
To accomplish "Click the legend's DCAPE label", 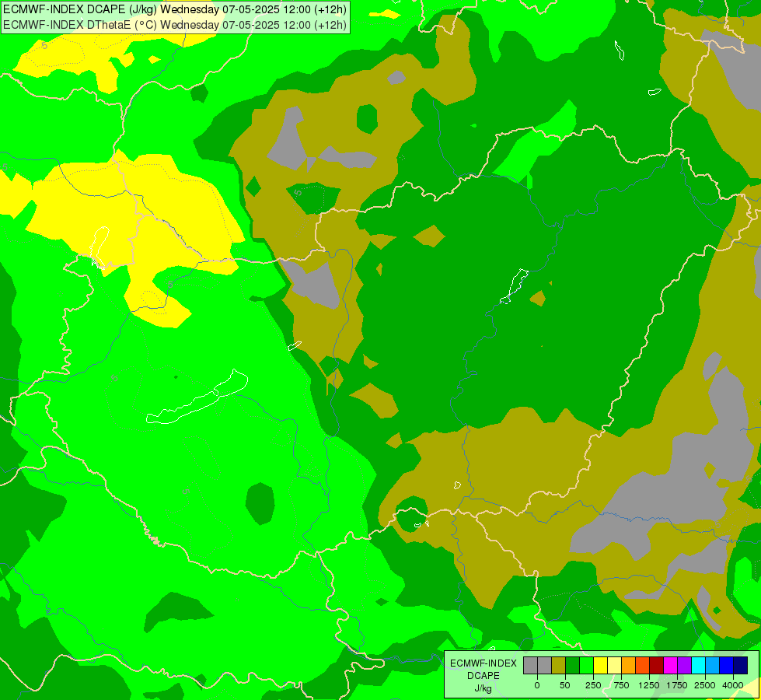I will (x=483, y=676).
